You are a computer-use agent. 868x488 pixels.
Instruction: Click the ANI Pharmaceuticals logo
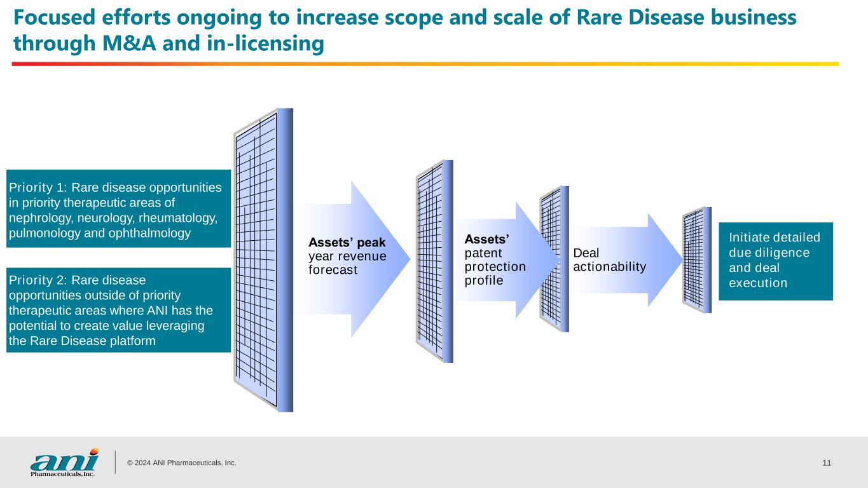[64, 462]
